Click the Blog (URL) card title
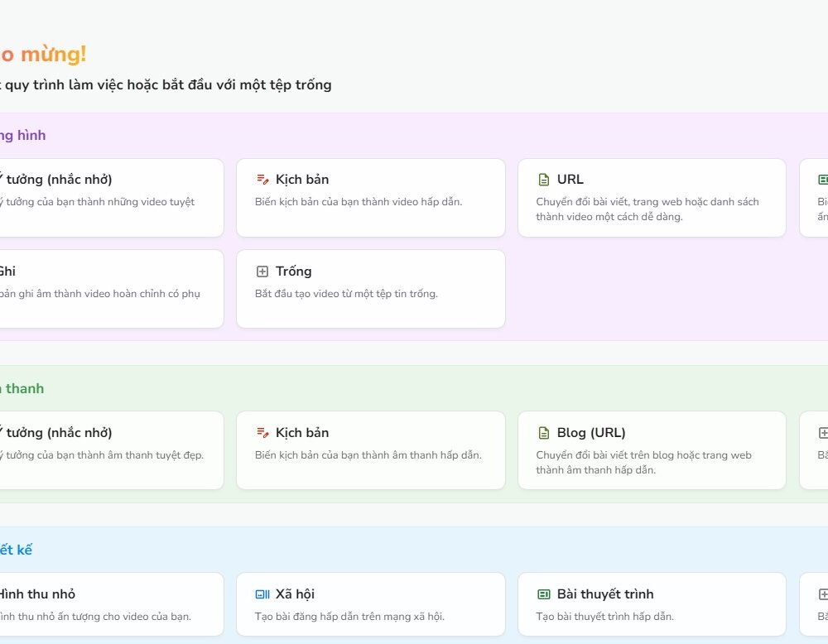This screenshot has width=828, height=644. [591, 433]
